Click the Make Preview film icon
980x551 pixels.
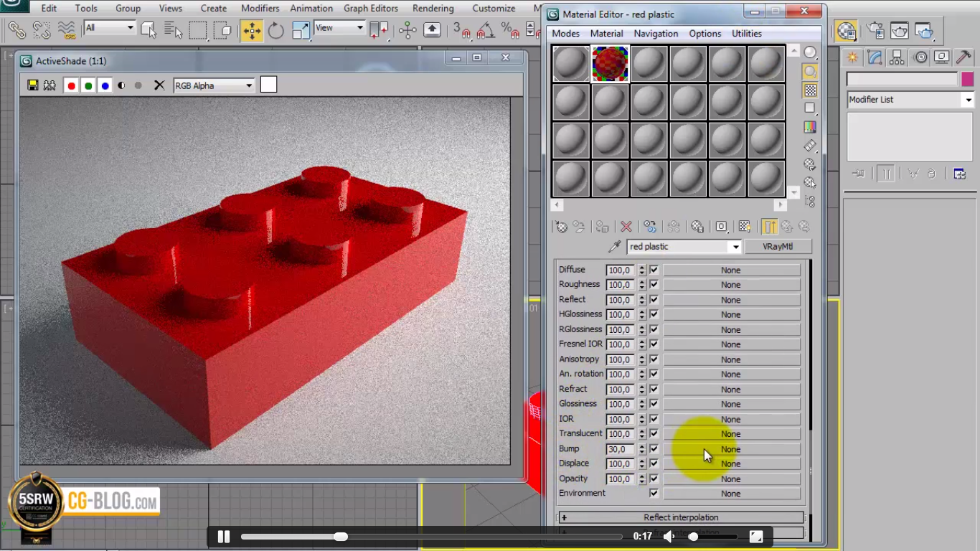pyautogui.click(x=810, y=146)
